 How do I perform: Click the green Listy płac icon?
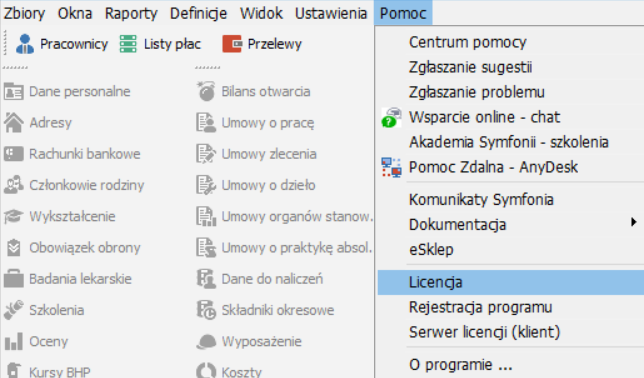(128, 44)
